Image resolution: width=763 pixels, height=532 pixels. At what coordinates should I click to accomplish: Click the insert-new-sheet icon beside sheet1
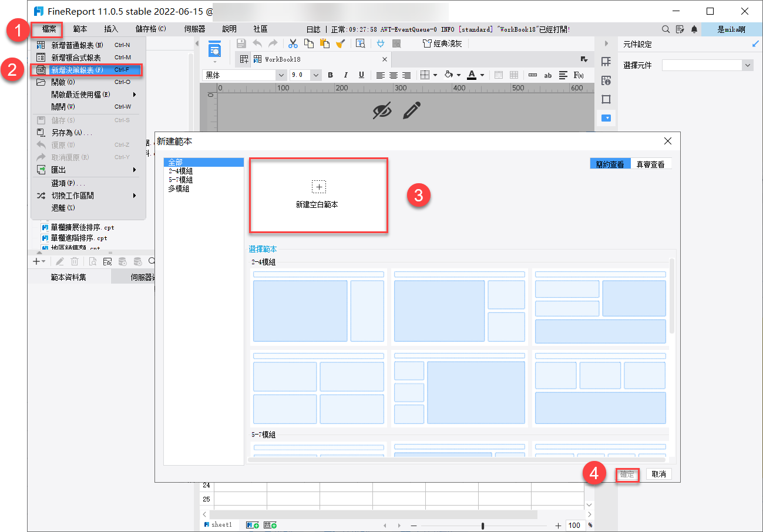tap(253, 525)
